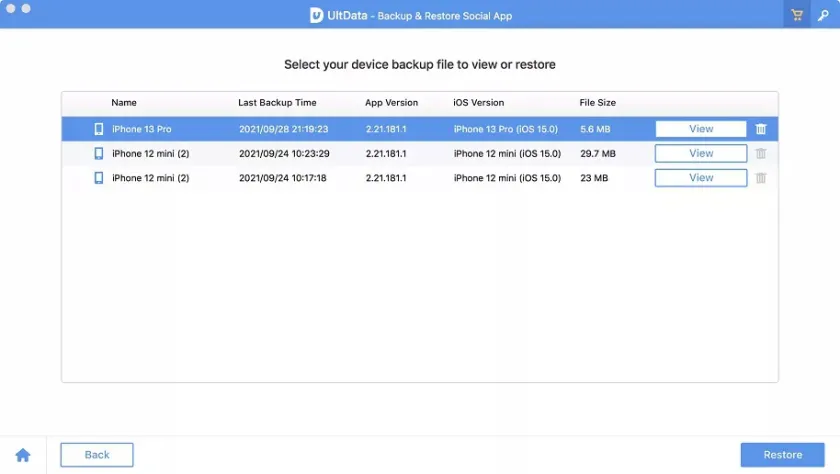View the 23 MB iPhone 12 mini backup

pyautogui.click(x=700, y=178)
